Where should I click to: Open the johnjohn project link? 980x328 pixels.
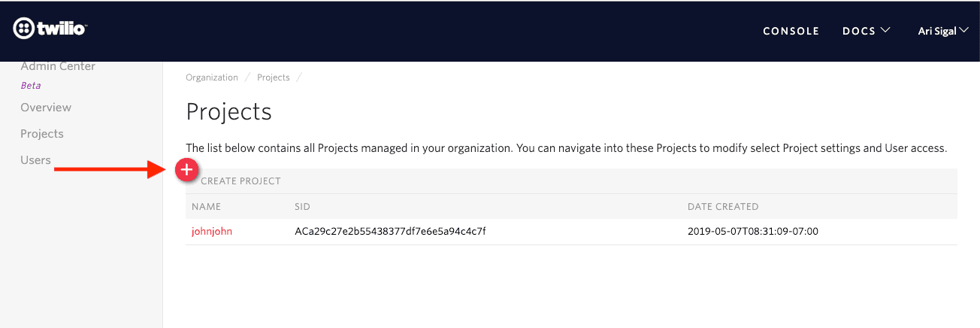pos(212,232)
